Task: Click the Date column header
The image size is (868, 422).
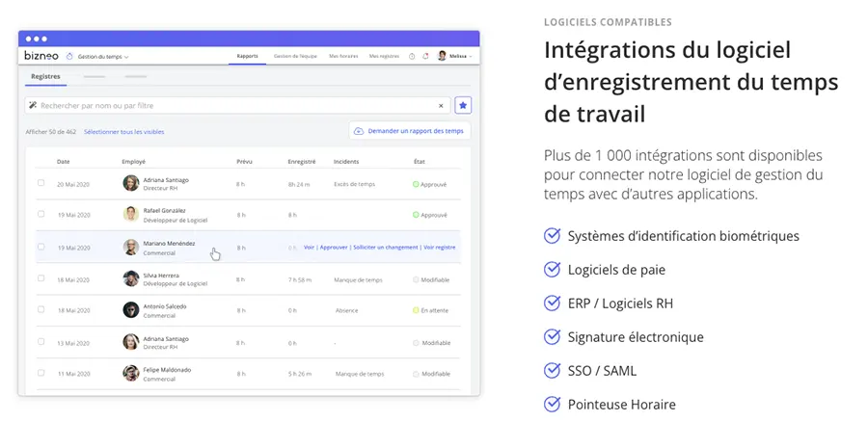Action: [x=63, y=162]
